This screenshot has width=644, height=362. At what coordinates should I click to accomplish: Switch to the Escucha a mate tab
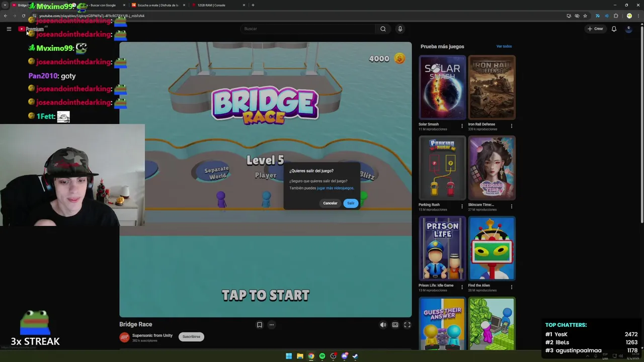[x=158, y=5]
